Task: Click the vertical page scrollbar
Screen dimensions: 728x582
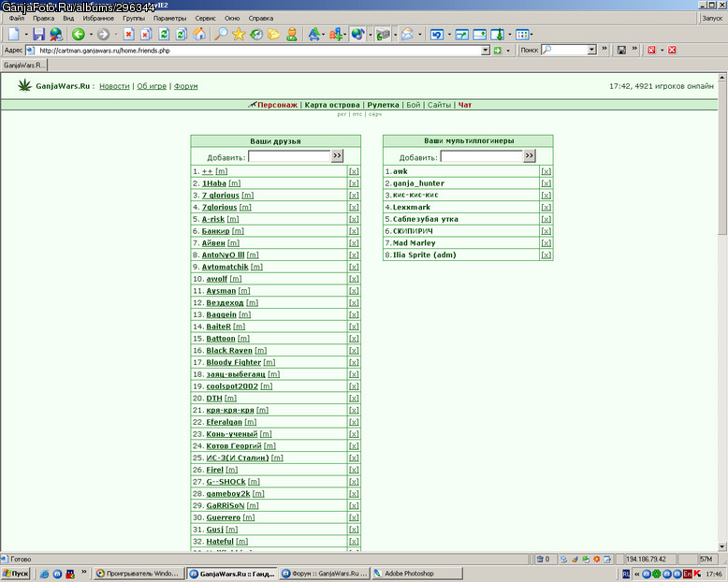Action: [x=722, y=312]
